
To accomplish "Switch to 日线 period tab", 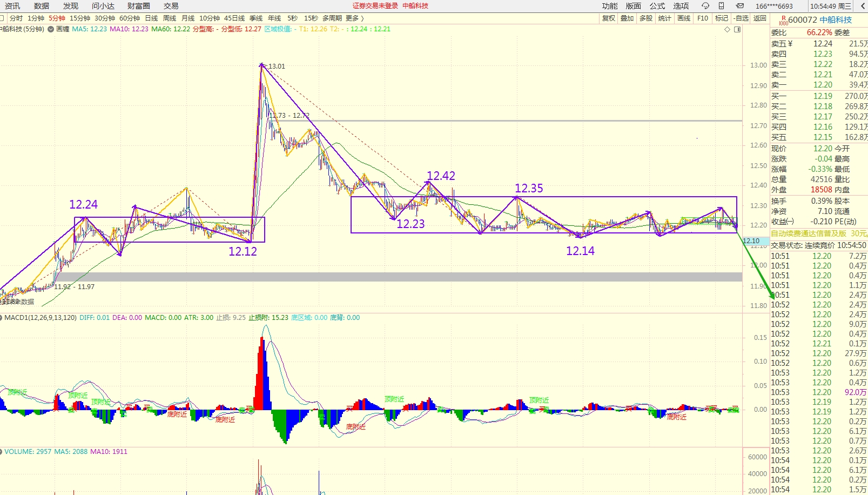I will (151, 18).
